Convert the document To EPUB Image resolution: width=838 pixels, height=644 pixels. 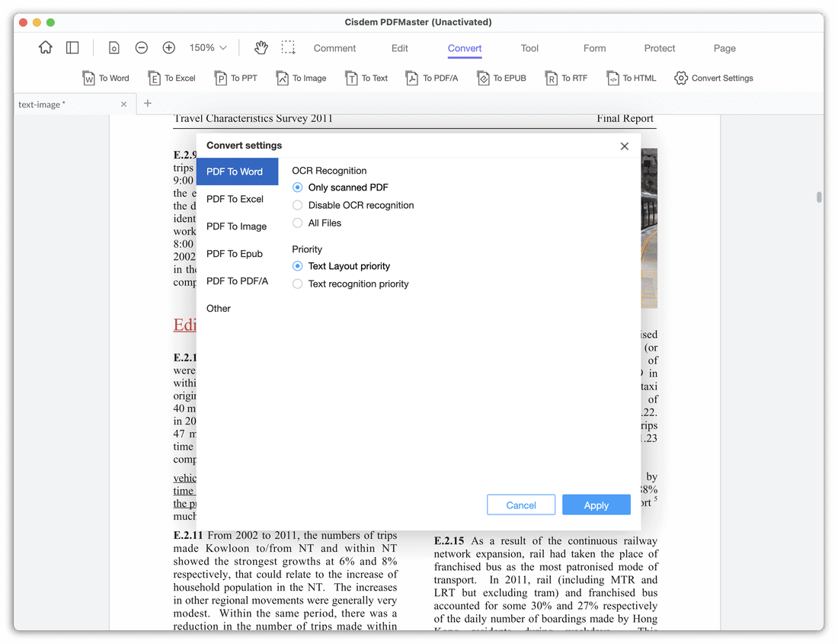coord(501,78)
